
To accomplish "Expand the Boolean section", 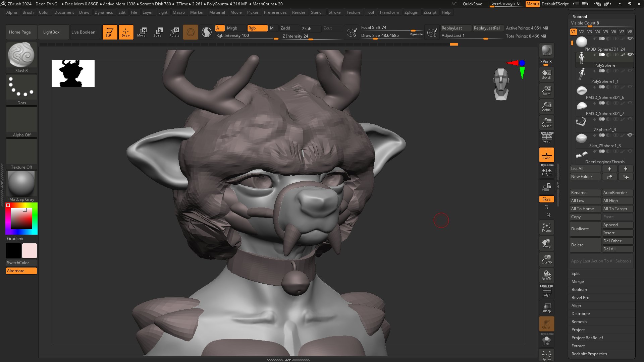I will (579, 290).
